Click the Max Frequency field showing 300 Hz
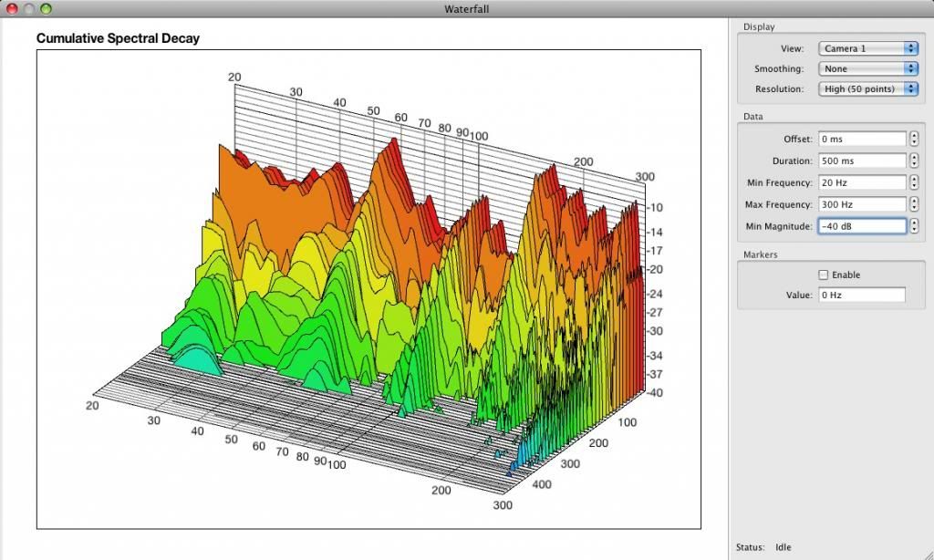This screenshot has width=934, height=560. tap(862, 204)
